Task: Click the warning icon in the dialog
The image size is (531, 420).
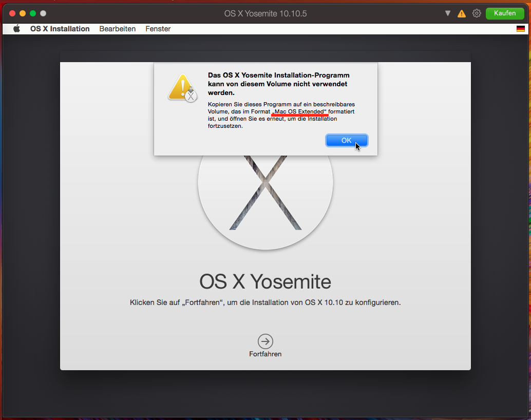Action: point(182,88)
